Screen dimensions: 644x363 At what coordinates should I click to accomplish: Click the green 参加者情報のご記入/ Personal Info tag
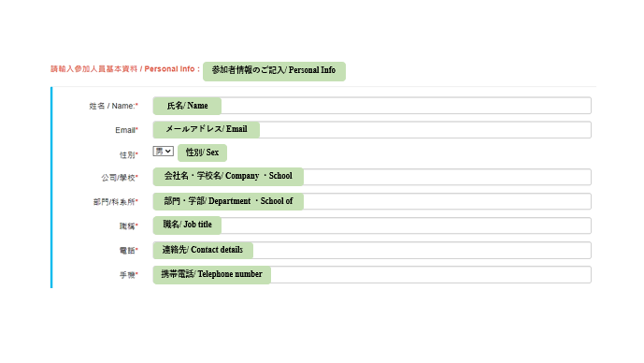click(274, 71)
